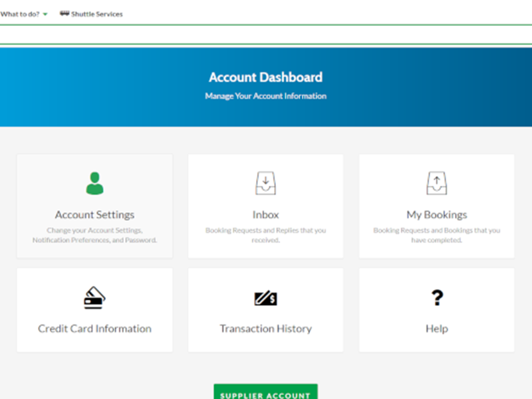Viewport: 532px width, 399px height.
Task: Click the green Account Settings person icon
Action: 94,181
